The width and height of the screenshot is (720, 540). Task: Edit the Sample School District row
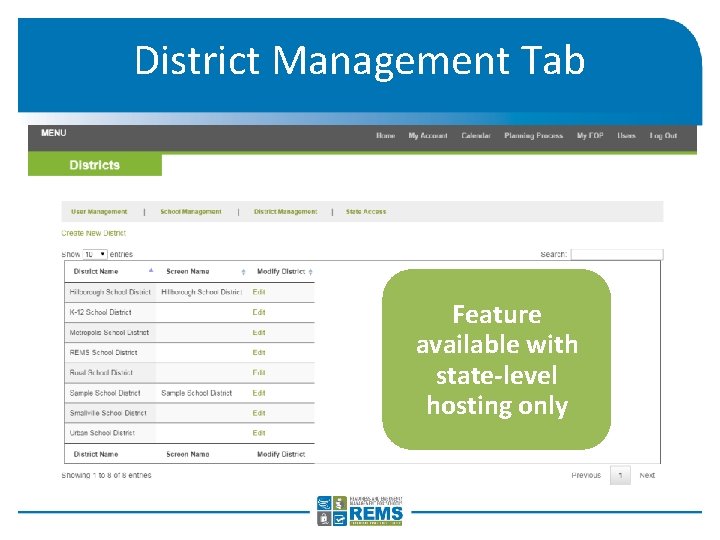click(x=259, y=393)
